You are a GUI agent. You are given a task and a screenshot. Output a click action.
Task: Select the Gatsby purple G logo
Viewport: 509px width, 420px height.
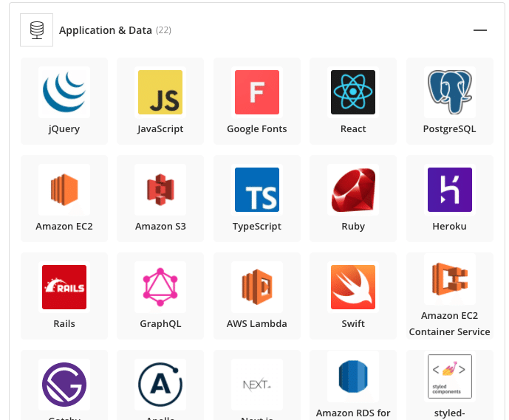(64, 385)
